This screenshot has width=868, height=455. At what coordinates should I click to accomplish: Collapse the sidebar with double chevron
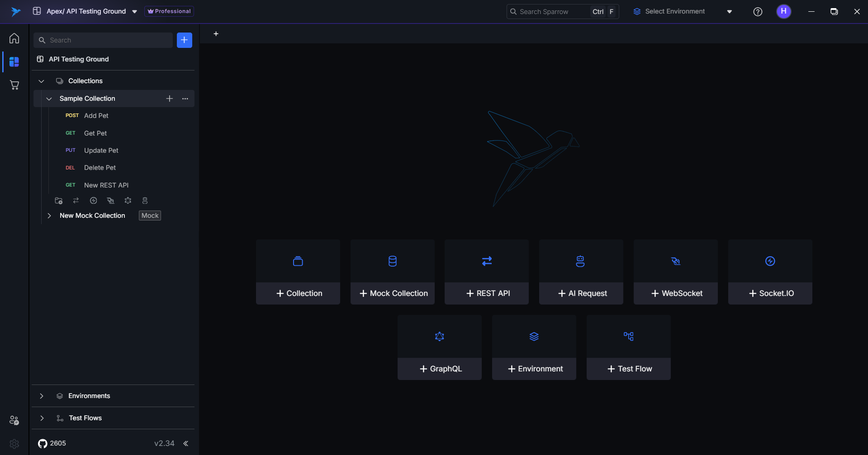(186, 443)
